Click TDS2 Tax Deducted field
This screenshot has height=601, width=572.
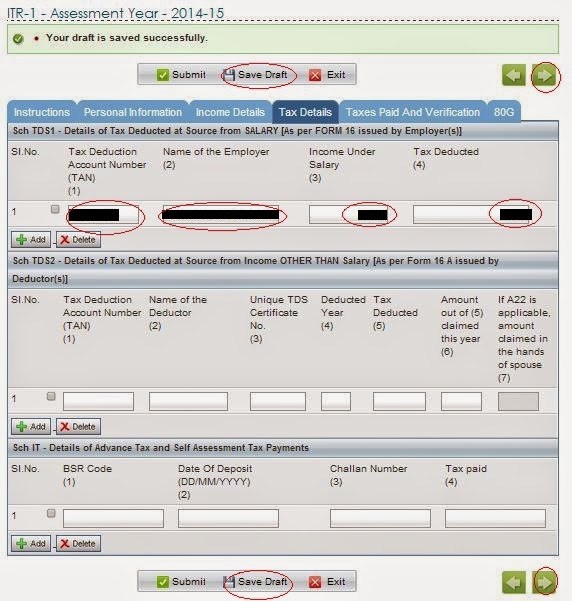click(399, 401)
